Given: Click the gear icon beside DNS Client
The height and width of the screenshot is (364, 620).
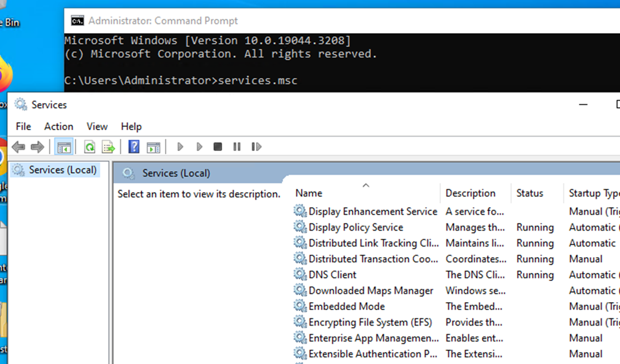Looking at the screenshot, I should [300, 274].
